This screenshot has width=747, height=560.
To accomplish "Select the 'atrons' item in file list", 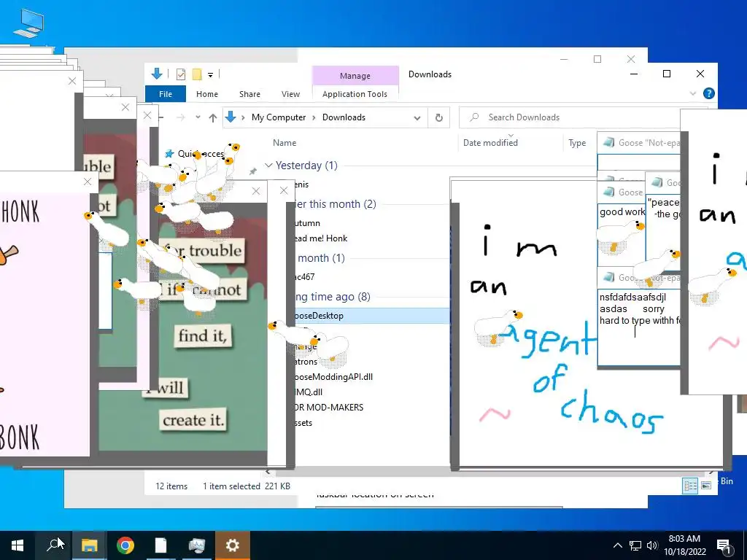I will (306, 362).
